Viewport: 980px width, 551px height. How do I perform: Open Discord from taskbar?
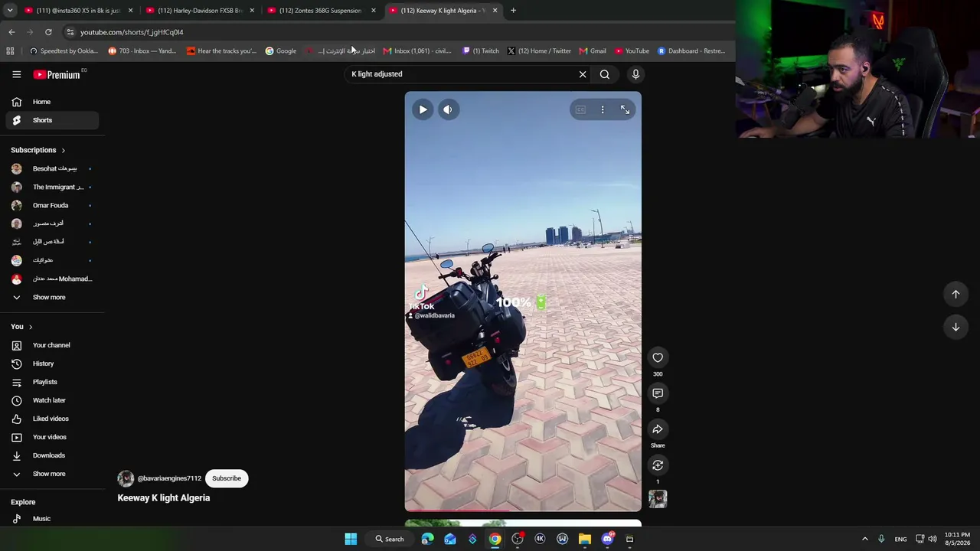tap(607, 539)
